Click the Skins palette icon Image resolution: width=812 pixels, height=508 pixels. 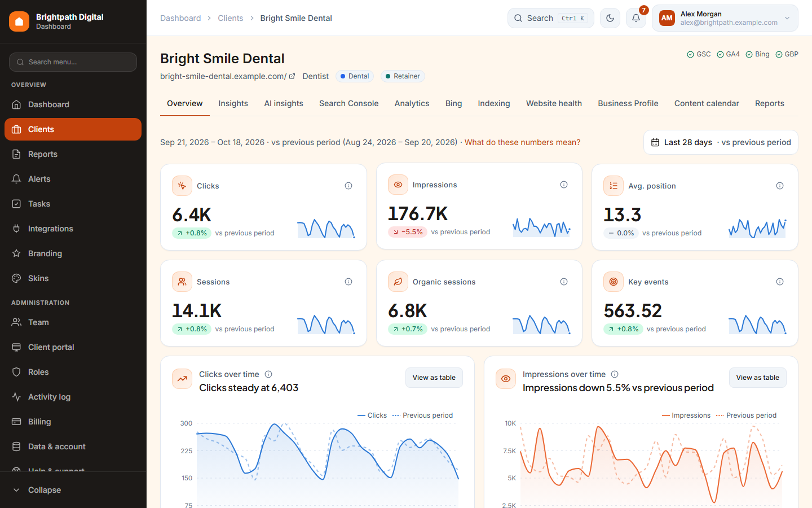click(x=16, y=278)
